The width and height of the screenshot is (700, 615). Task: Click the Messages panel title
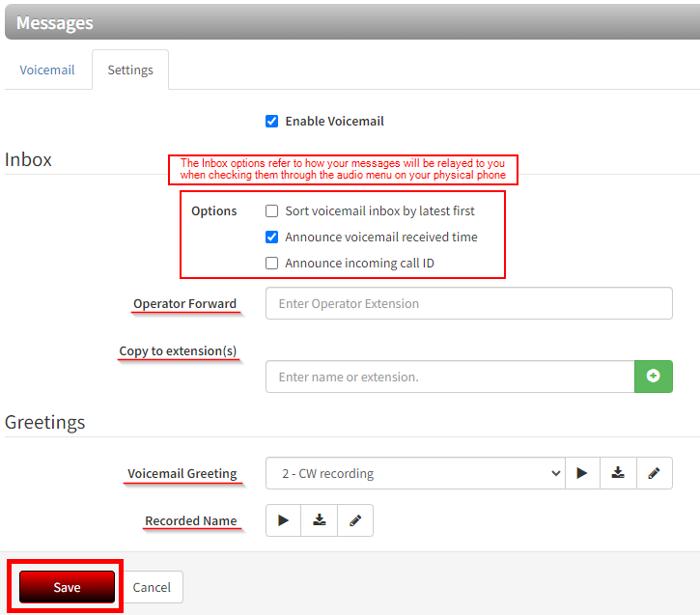pyautogui.click(x=54, y=22)
